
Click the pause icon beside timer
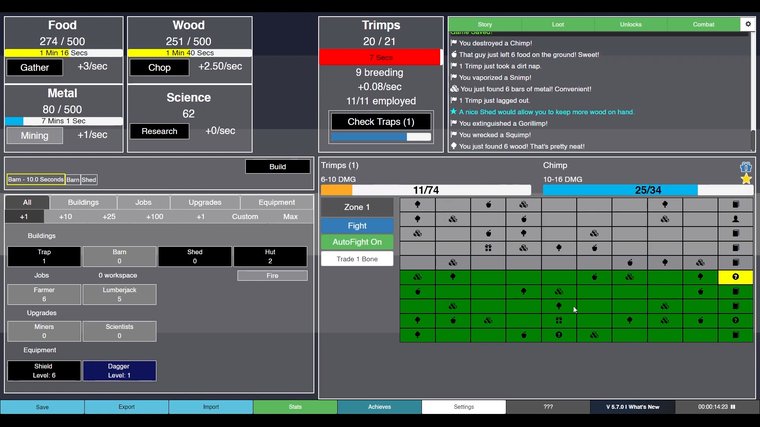[734, 407]
